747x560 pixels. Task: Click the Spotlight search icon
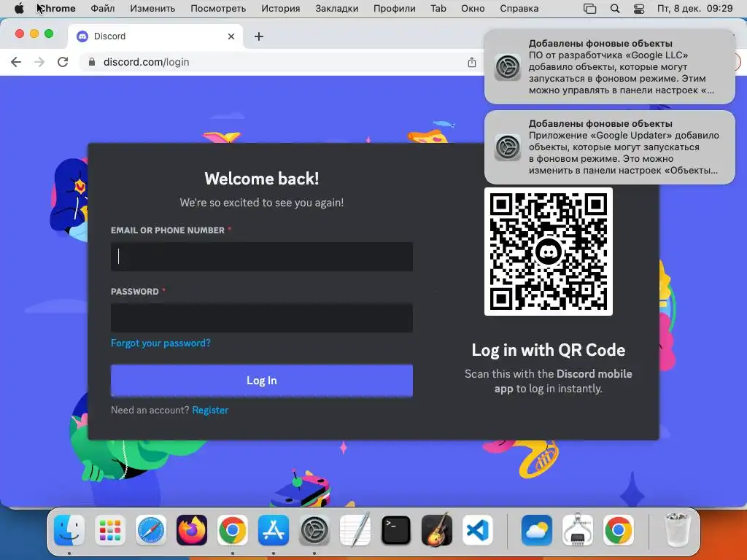tap(615, 9)
